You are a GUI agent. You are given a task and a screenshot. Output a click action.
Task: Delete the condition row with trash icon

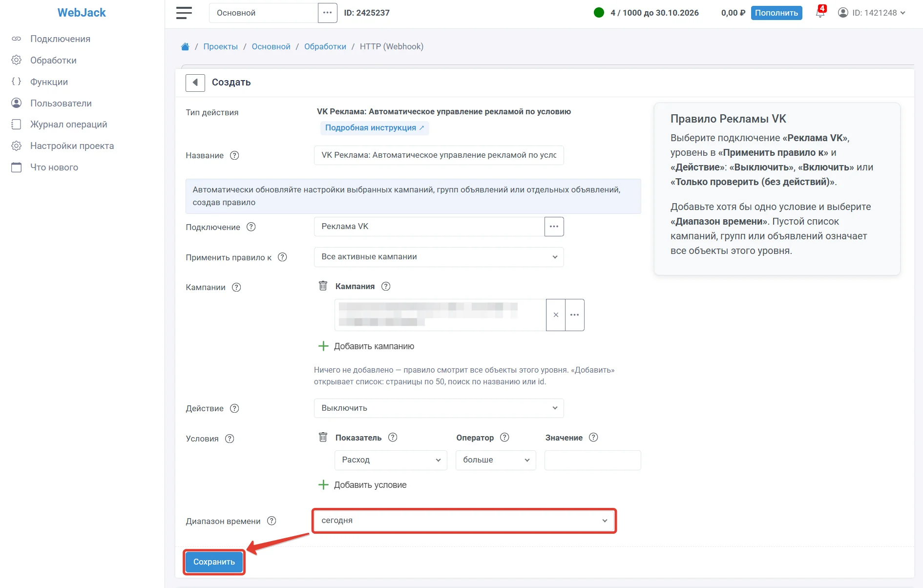323,437
